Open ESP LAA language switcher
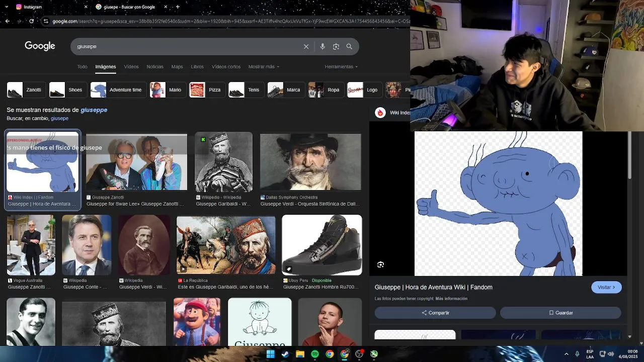Screen dimensions: 644x362 (x=590, y=354)
